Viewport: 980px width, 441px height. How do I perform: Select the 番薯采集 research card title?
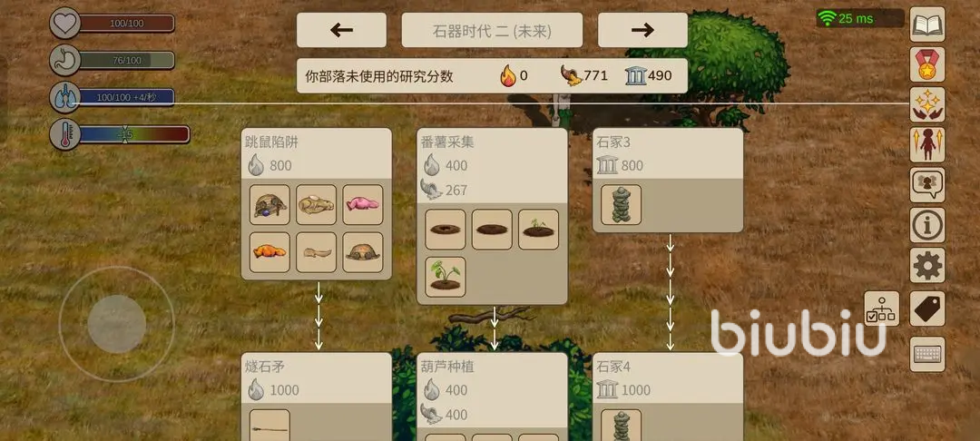tap(447, 142)
